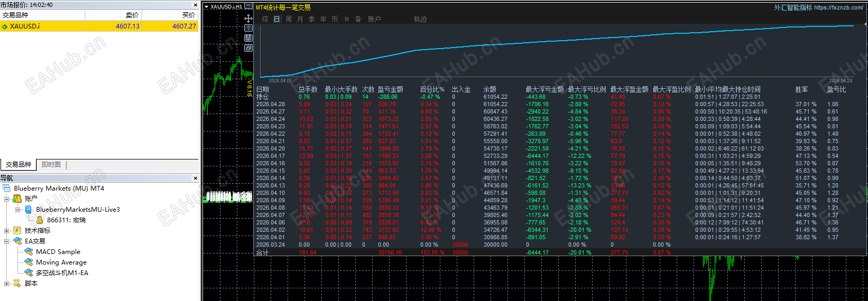Select the XAUUSD.i symbol row
This screenshot has width=868, height=301.
[99, 26]
